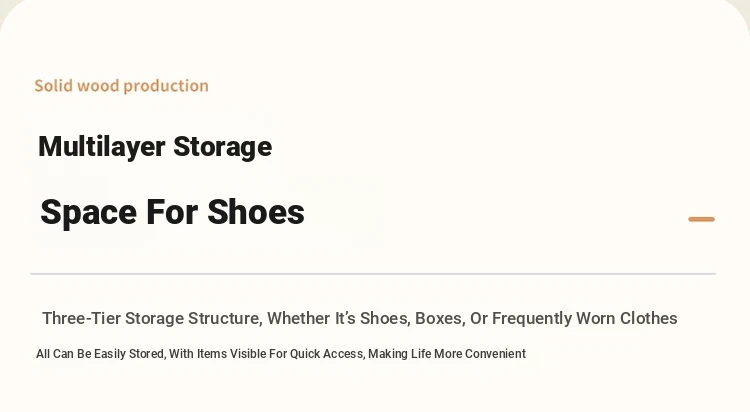Click the phrase "Making Life More Convenient"
Screen dimensions: 750x412
[447, 354]
